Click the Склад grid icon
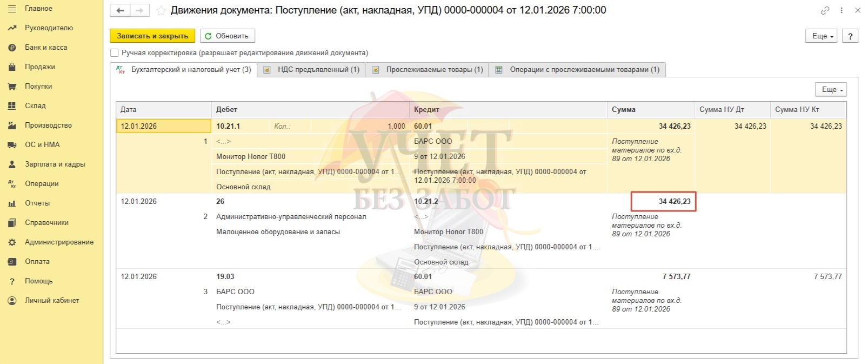Image resolution: width=868 pixels, height=364 pixels. tap(12, 106)
